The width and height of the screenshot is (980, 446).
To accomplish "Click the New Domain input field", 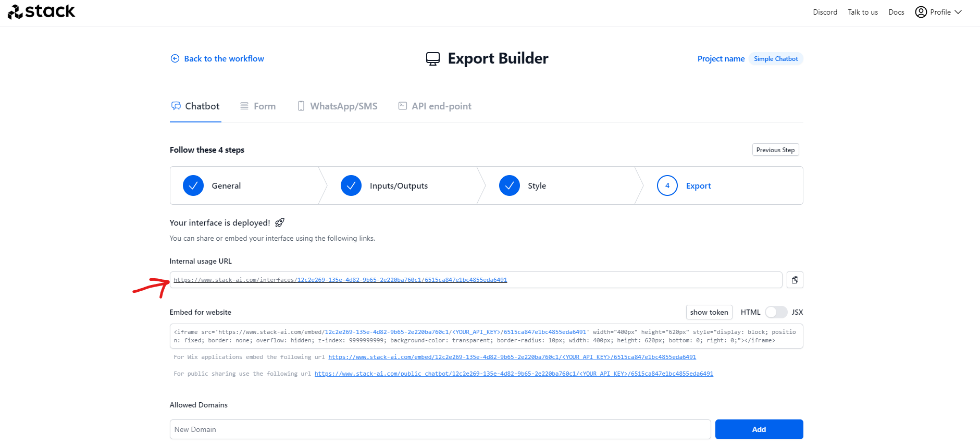I will click(x=440, y=429).
